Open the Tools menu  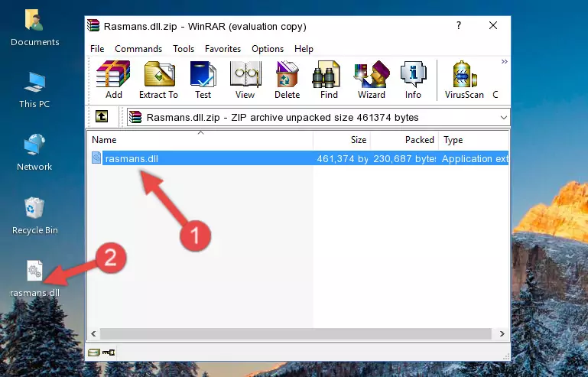tap(184, 49)
